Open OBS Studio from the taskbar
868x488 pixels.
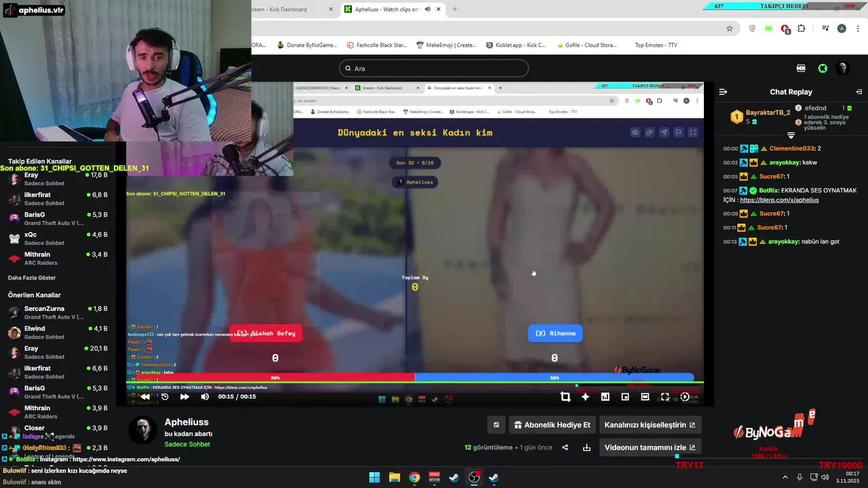tap(474, 477)
